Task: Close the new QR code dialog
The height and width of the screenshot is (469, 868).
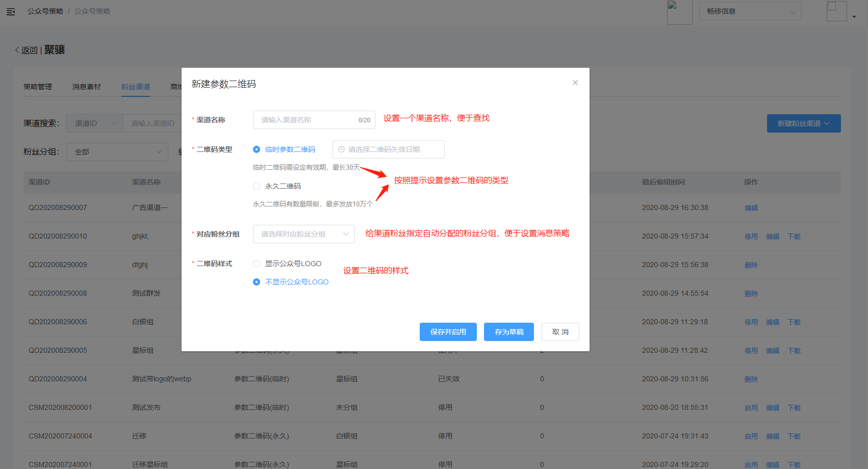Action: [575, 83]
